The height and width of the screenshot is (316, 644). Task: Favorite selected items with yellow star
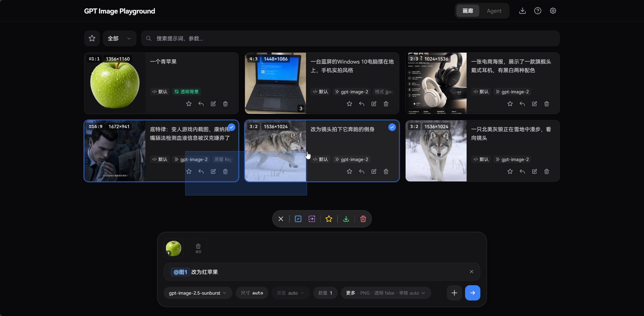coord(329,219)
